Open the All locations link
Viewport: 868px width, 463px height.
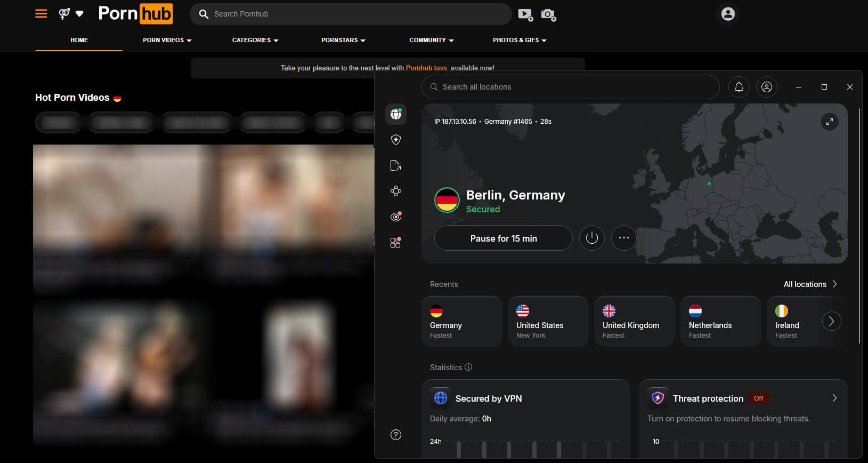pos(810,284)
